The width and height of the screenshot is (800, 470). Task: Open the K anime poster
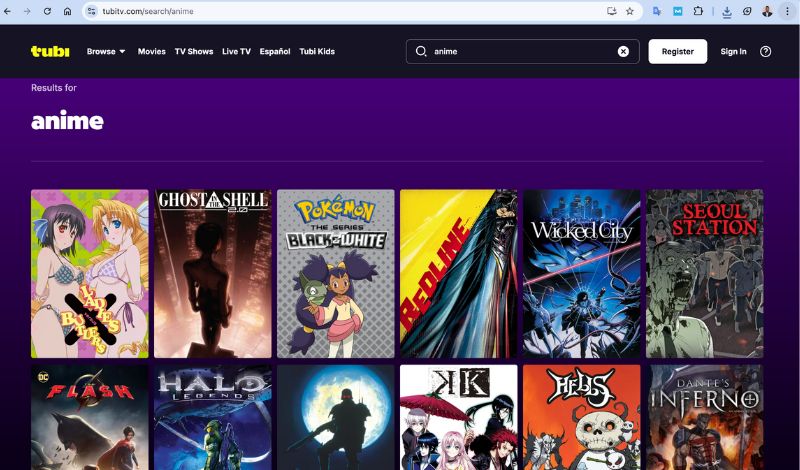(459, 417)
